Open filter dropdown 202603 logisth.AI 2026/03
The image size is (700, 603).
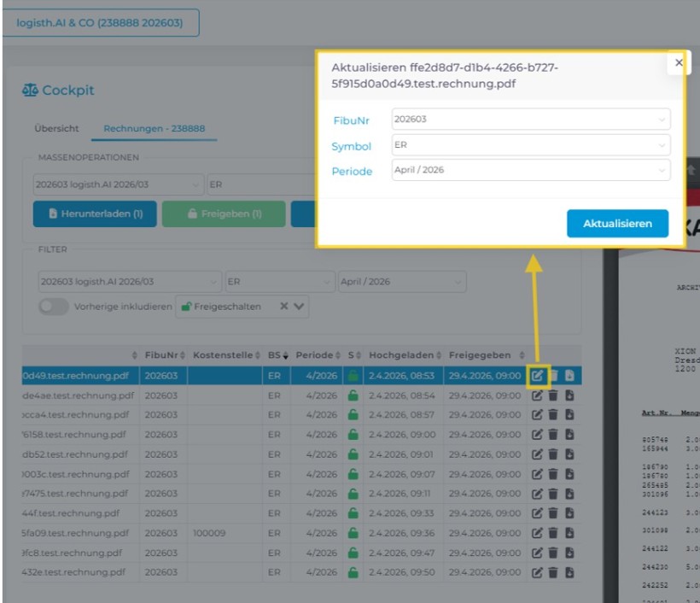pos(130,281)
